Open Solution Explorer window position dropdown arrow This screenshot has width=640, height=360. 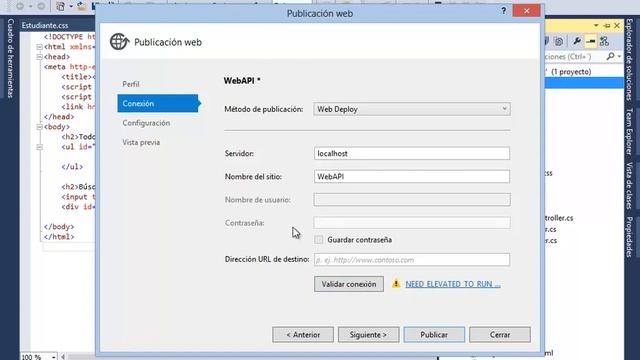[596, 25]
